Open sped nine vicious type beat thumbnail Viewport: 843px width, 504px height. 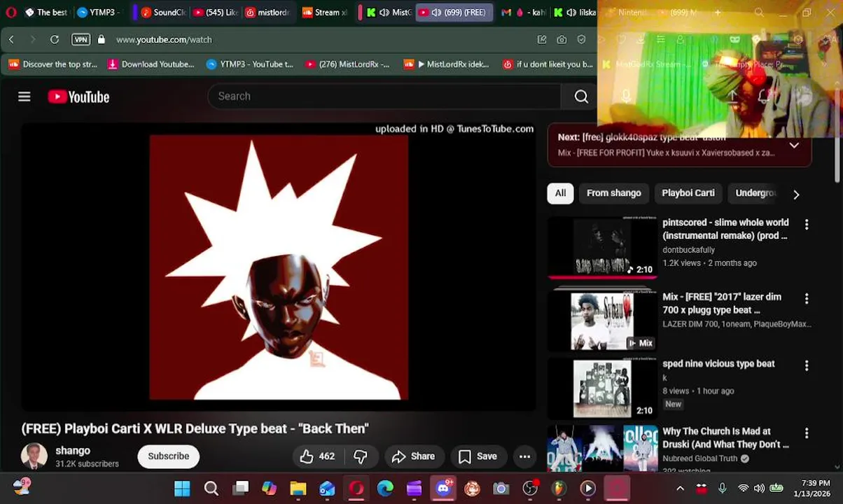pos(602,388)
